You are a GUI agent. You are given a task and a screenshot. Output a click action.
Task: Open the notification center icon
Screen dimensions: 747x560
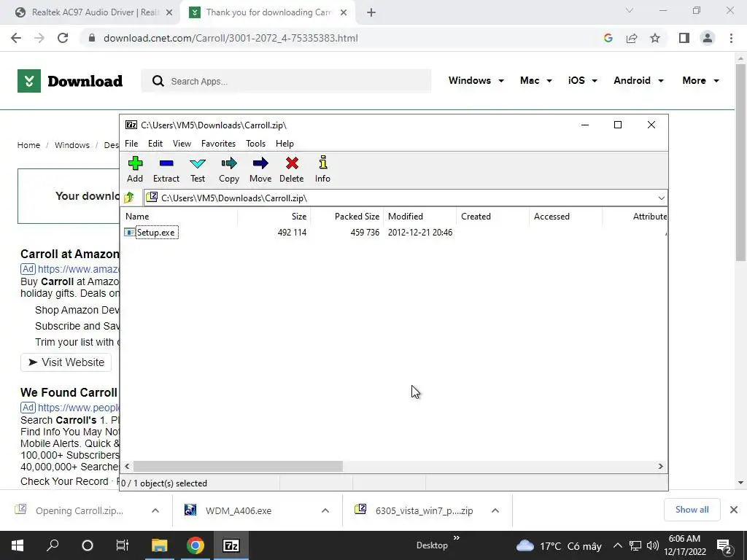(724, 545)
